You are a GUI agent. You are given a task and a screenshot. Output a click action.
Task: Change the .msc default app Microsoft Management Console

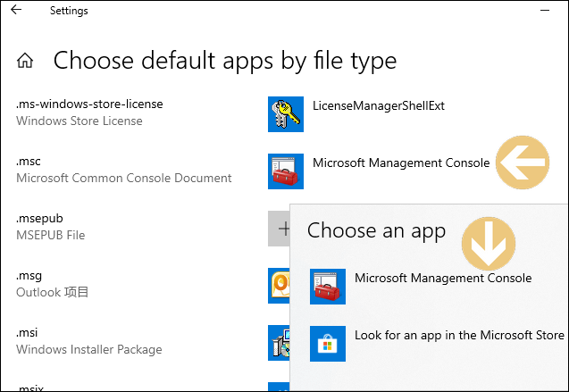coord(401,163)
